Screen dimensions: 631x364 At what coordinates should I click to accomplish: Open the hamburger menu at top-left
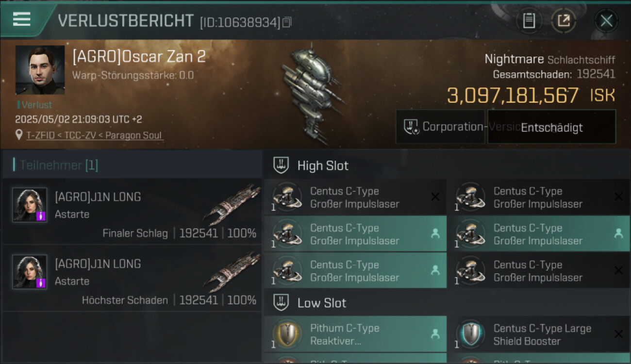coord(22,19)
